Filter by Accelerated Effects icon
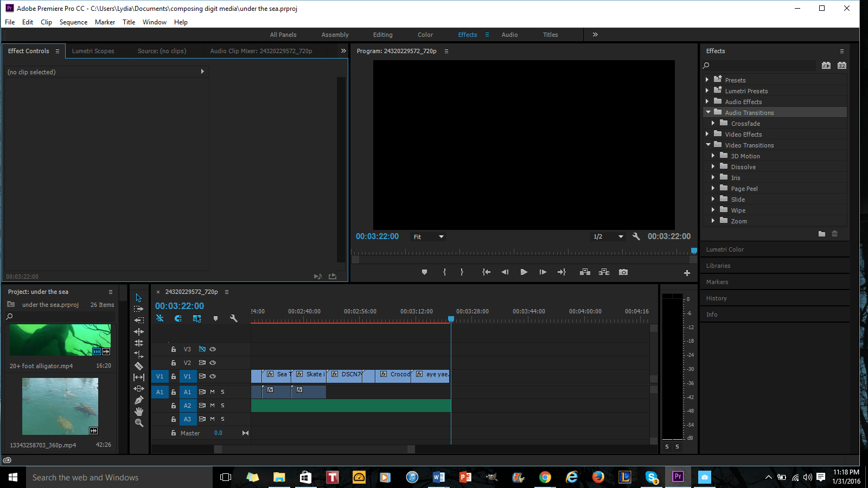 826,66
